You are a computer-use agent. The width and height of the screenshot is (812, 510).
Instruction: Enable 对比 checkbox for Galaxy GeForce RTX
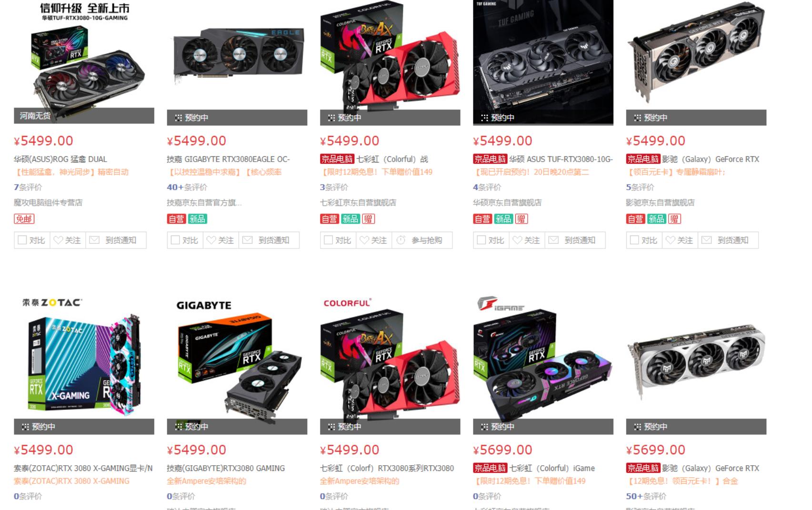[x=634, y=240]
